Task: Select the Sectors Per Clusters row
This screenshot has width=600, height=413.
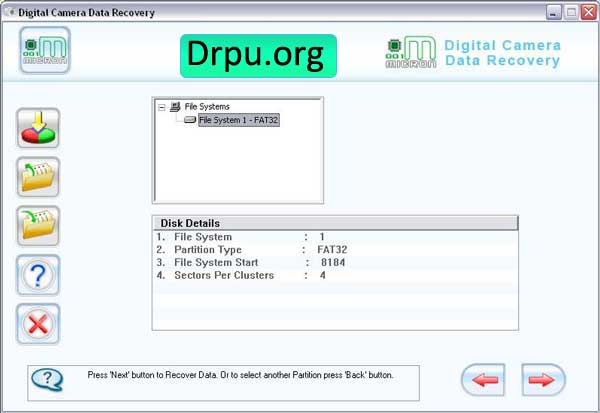Action: pyautogui.click(x=335, y=275)
